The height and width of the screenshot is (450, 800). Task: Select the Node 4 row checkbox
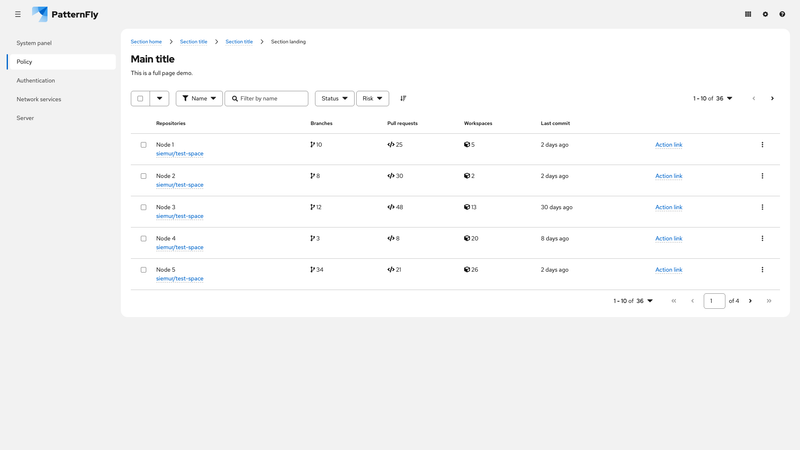click(143, 238)
